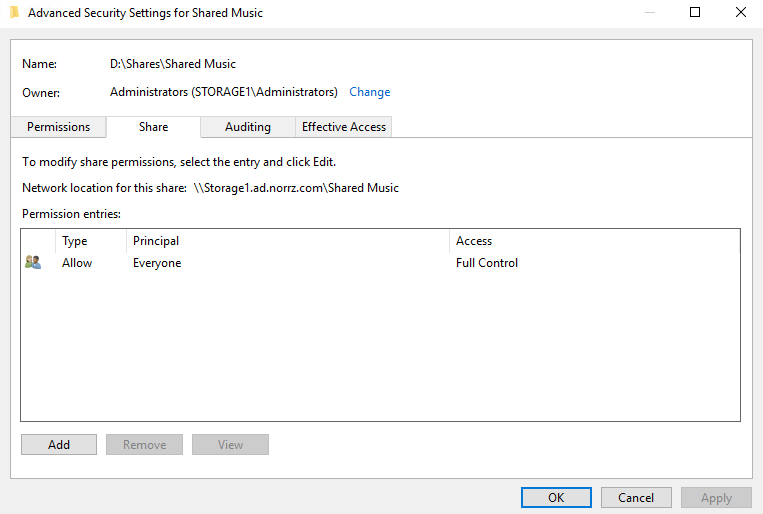The image size is (763, 514).
Task: Click the Apply button
Action: click(x=716, y=498)
